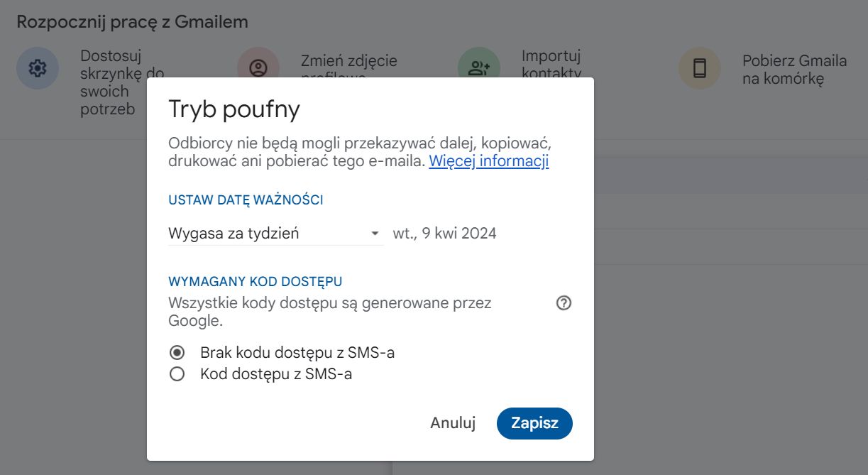Select the profile photo change icon
The height and width of the screenshot is (475, 868).
pos(258,67)
